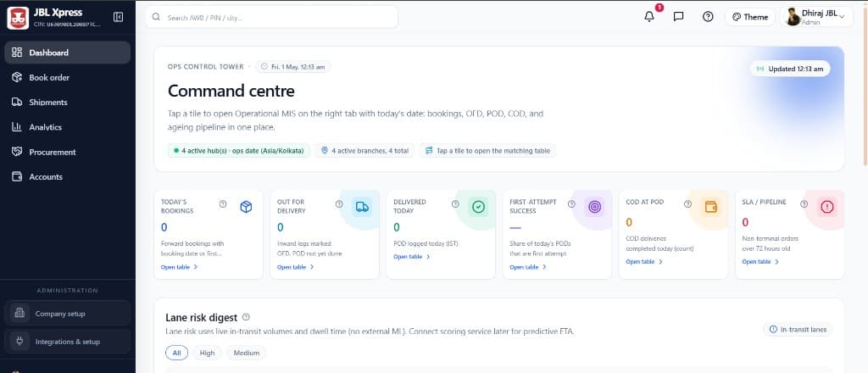This screenshot has height=373, width=868.
Task: Open the help question mark icon
Action: [708, 17]
